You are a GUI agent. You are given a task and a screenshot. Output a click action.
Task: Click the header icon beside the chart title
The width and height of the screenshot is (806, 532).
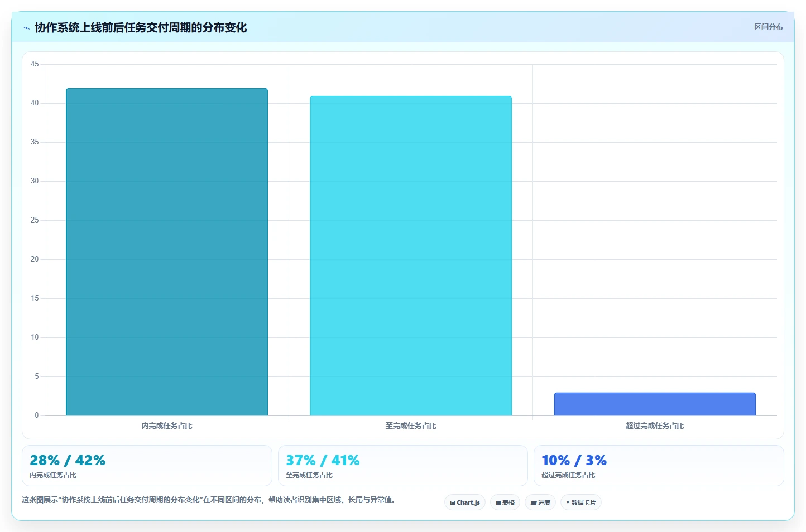[26, 28]
